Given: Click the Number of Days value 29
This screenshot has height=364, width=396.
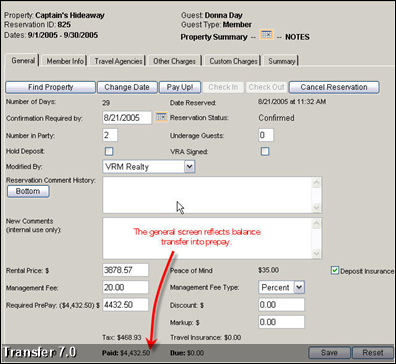Looking at the screenshot, I should pos(106,103).
